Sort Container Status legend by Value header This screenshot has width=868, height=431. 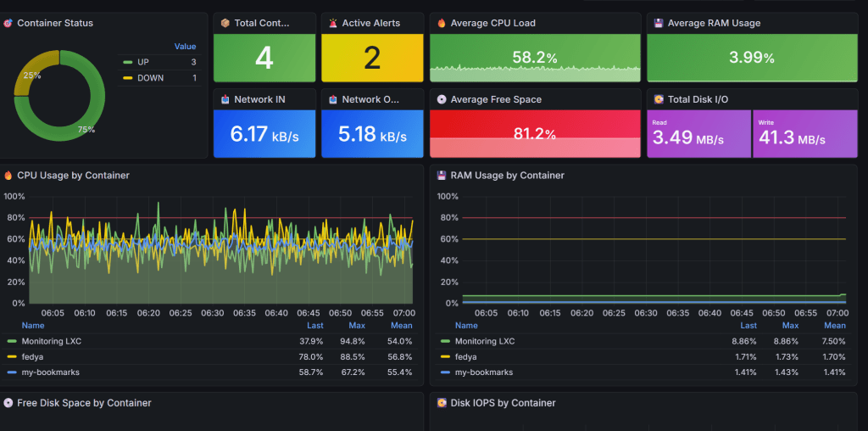[185, 47]
